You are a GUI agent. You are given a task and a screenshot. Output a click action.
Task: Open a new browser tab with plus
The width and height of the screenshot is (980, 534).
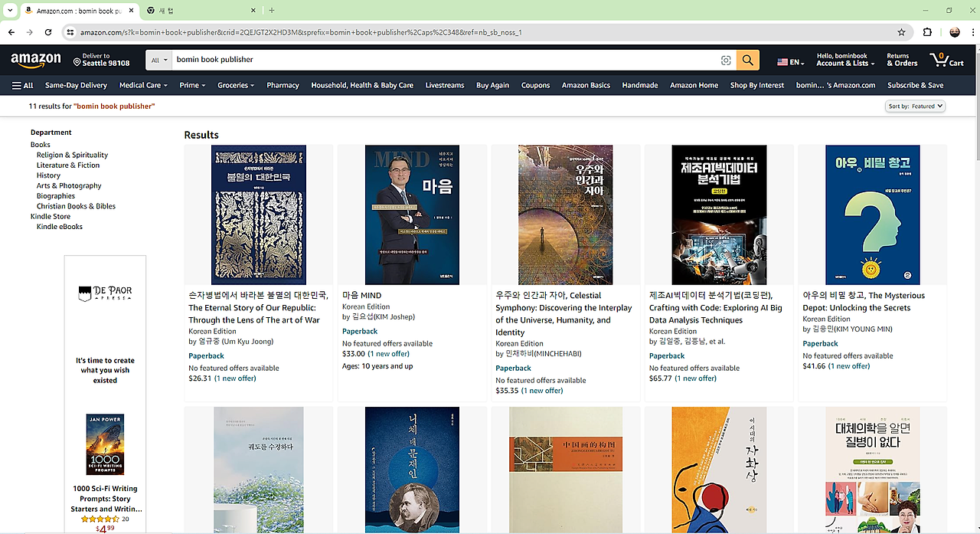point(272,11)
